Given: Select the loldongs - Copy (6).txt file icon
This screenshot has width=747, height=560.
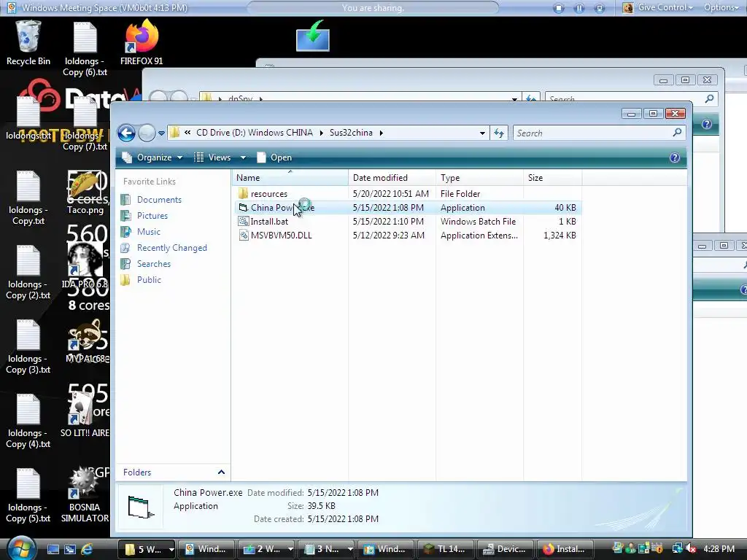Looking at the screenshot, I should tap(85, 49).
